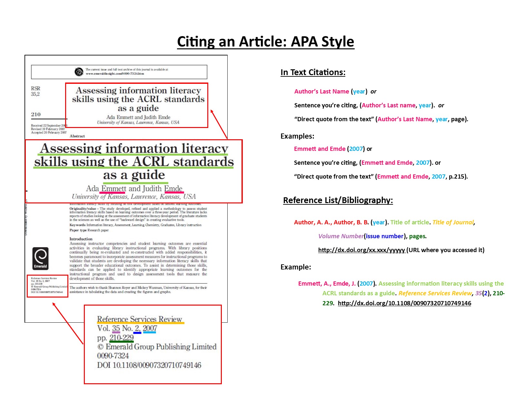The image size is (532, 411).
Task: Click the "Reference List/Bibliography:" heading
Action: click(x=338, y=200)
